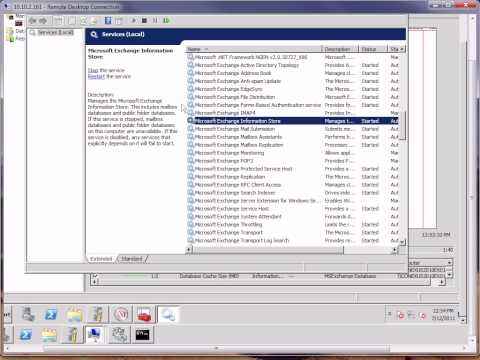Click Stop the service link
The height and width of the screenshot is (360, 480).
[93, 70]
